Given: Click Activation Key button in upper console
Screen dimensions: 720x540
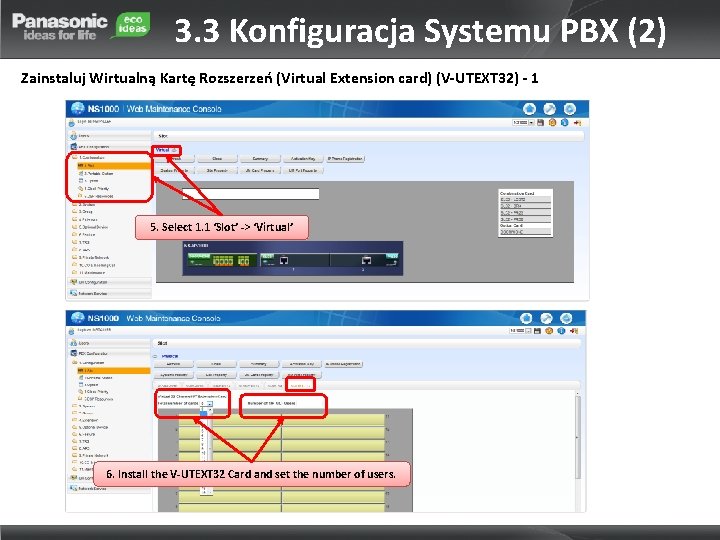Looking at the screenshot, I should pyautogui.click(x=303, y=158).
